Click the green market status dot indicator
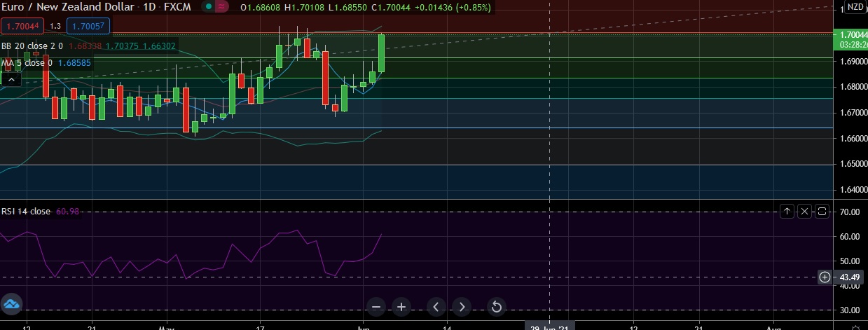The image size is (868, 330). click(209, 7)
